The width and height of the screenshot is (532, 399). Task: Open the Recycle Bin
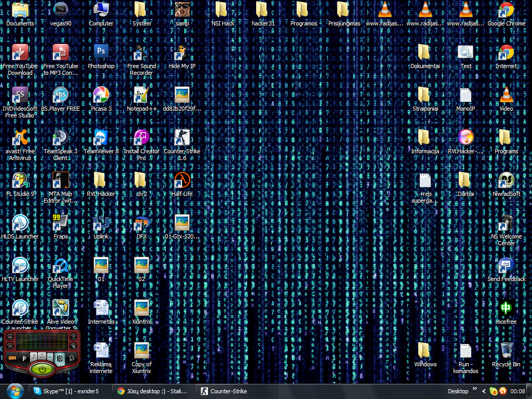tap(506, 355)
